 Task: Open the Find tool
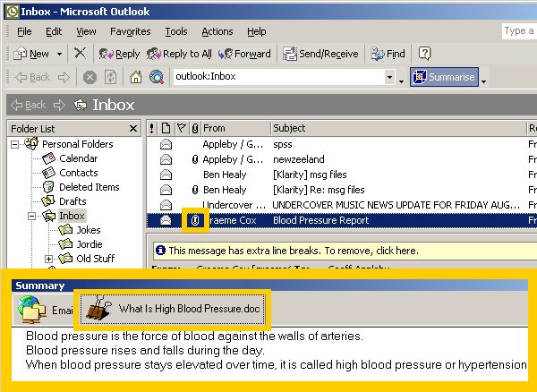[x=388, y=54]
